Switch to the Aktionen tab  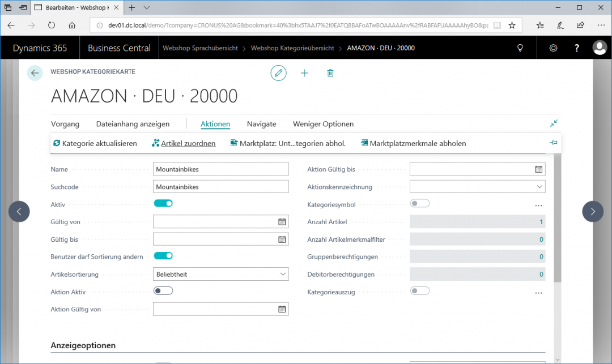[215, 124]
